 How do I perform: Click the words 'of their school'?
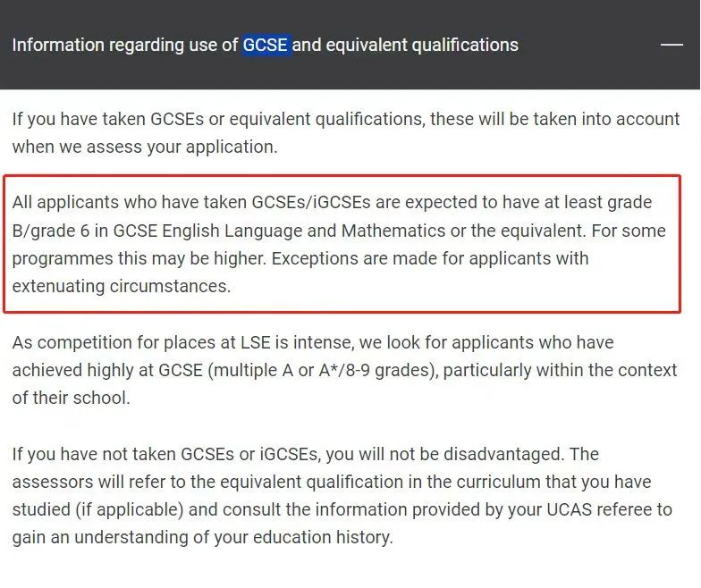71,398
